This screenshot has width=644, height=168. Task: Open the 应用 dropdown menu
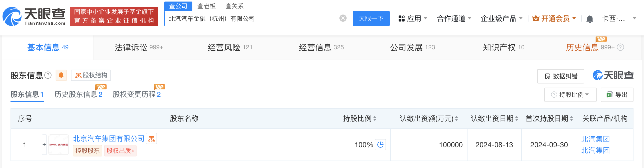pyautogui.click(x=413, y=18)
